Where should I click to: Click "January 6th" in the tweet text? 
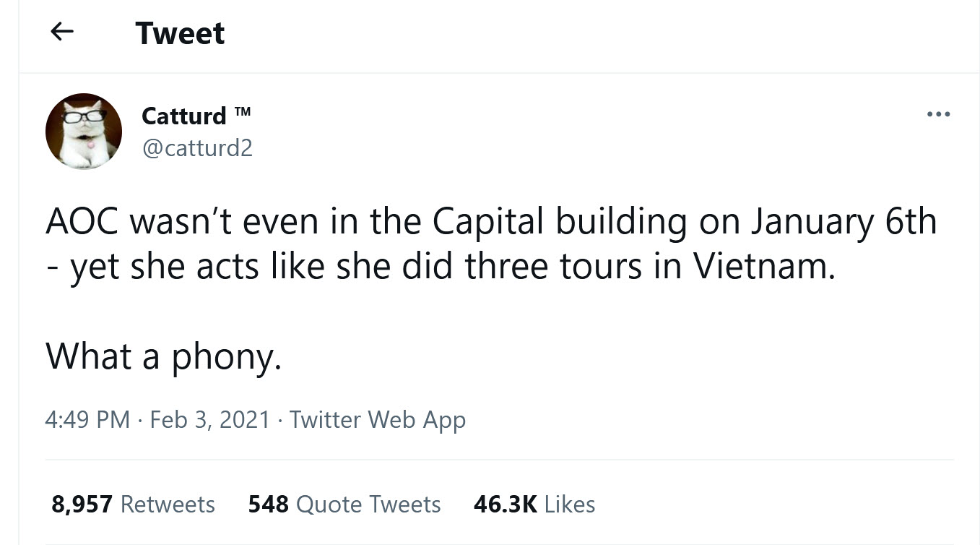[843, 222]
